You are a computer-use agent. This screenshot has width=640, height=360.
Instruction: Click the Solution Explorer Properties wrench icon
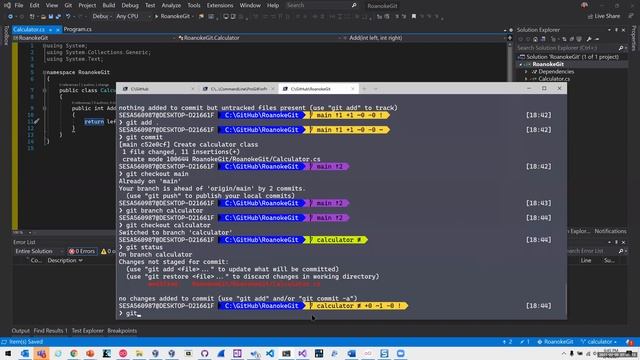tap(589, 39)
